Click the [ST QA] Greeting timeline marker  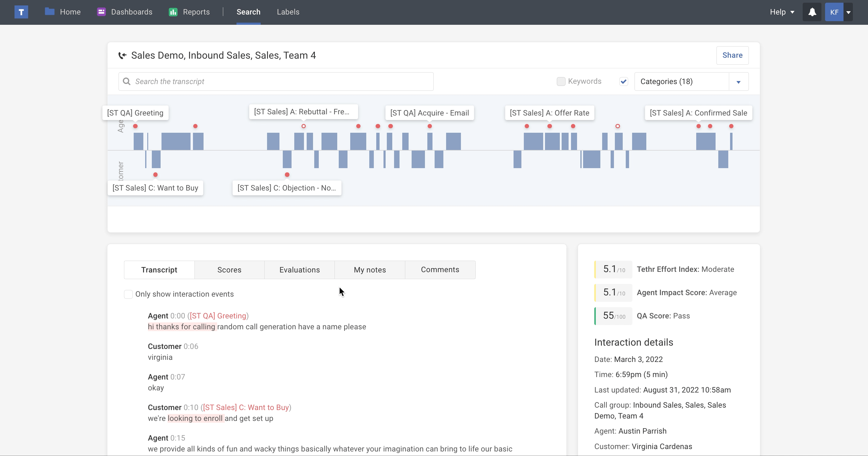pos(135,126)
